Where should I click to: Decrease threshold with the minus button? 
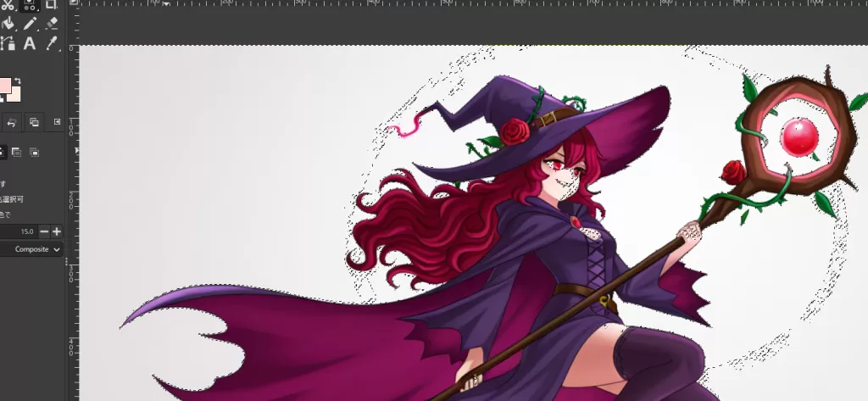(x=44, y=231)
